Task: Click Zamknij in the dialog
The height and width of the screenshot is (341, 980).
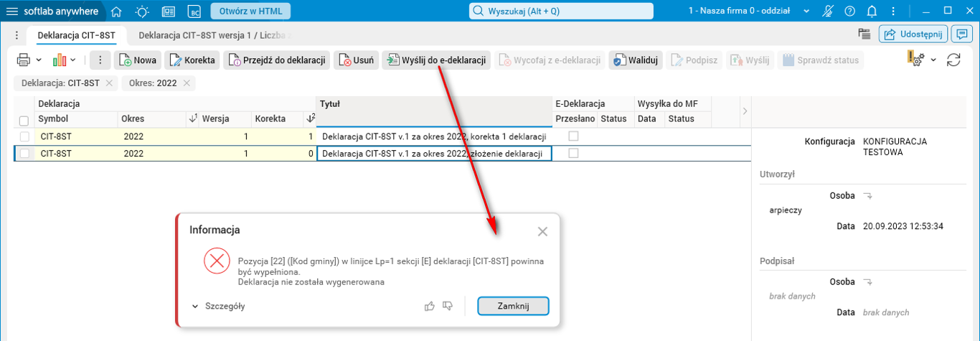Action: pyautogui.click(x=513, y=307)
